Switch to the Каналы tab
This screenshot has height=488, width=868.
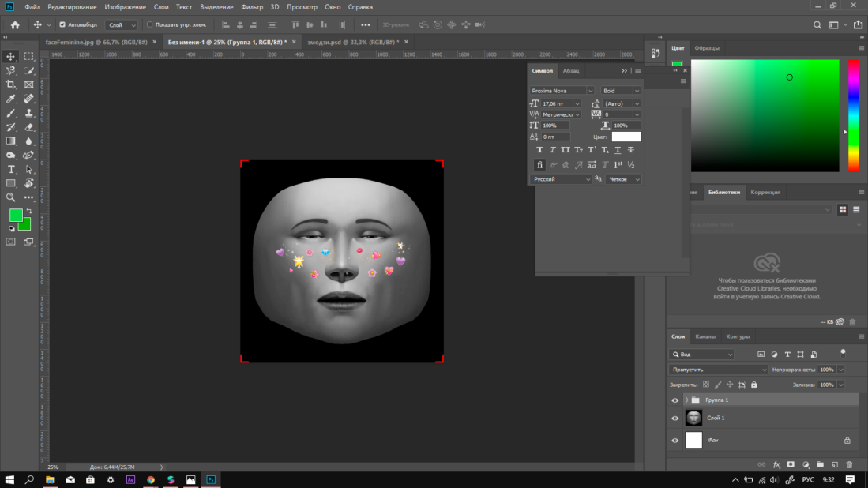point(705,336)
